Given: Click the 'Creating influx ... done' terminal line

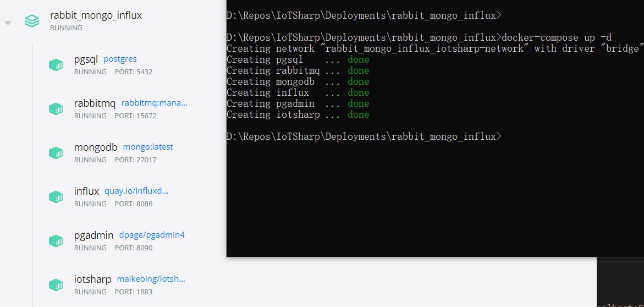Looking at the screenshot, I should point(298,92).
